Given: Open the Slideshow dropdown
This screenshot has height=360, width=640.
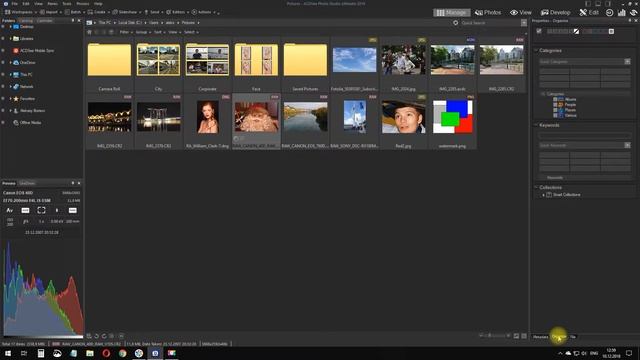Looking at the screenshot, I should click(x=127, y=12).
